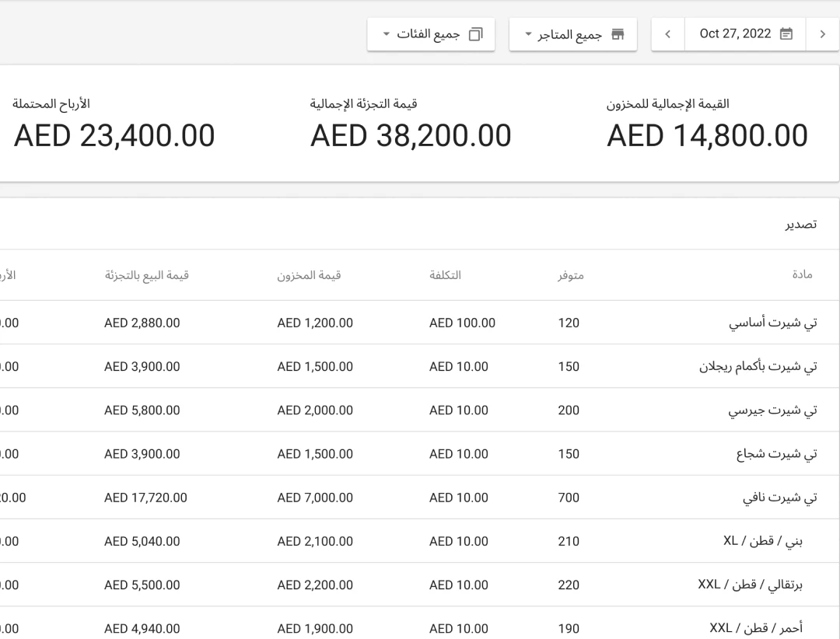Click the AED 14,800.00 inventory total value

(708, 134)
